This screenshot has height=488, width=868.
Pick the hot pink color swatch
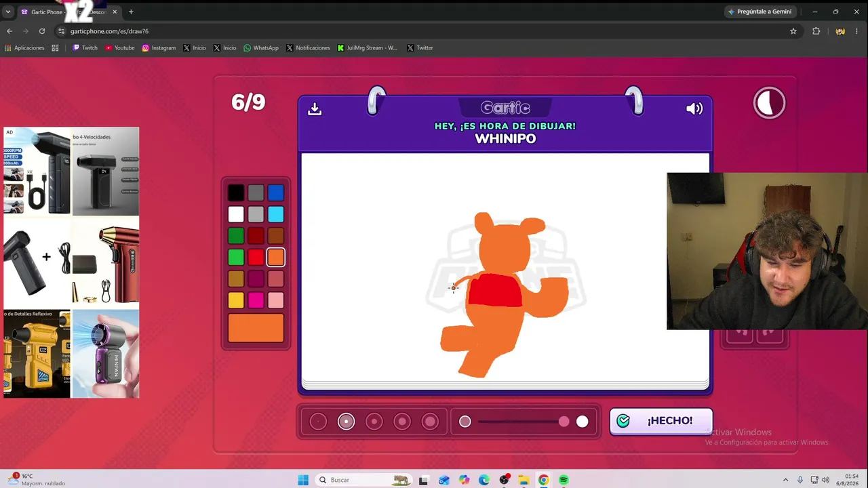click(256, 300)
